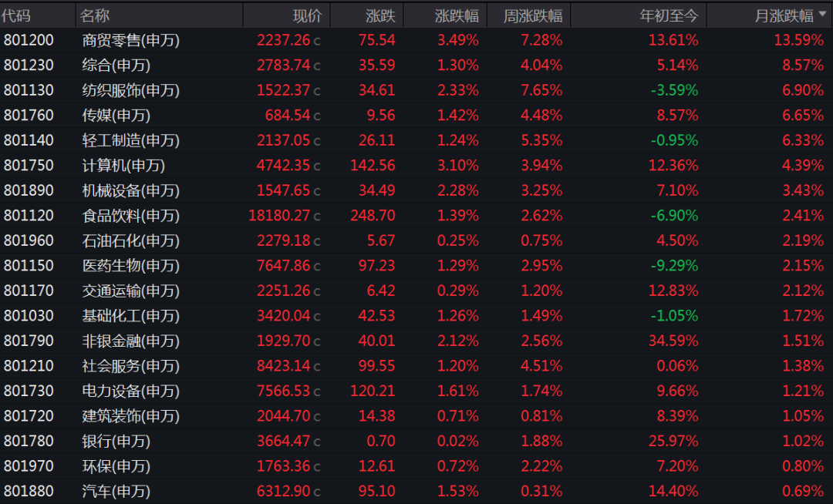Select the 汽车(申万) row name
833x504 pixels.
116,491
